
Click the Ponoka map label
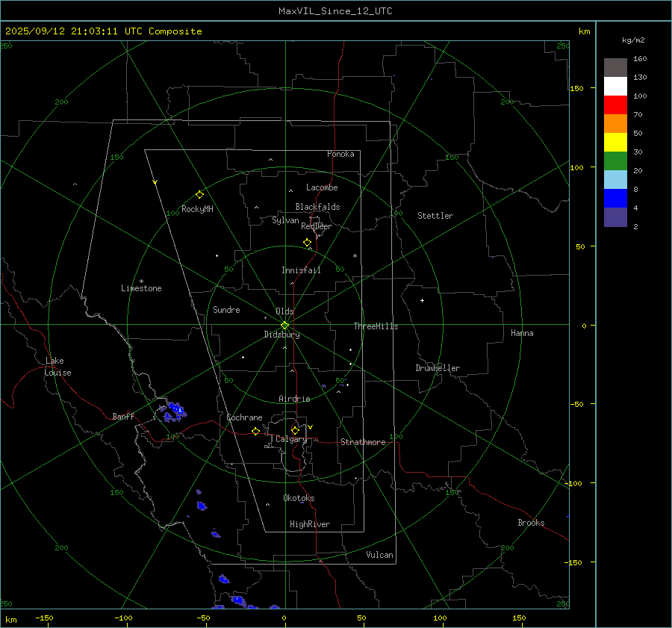coord(340,154)
